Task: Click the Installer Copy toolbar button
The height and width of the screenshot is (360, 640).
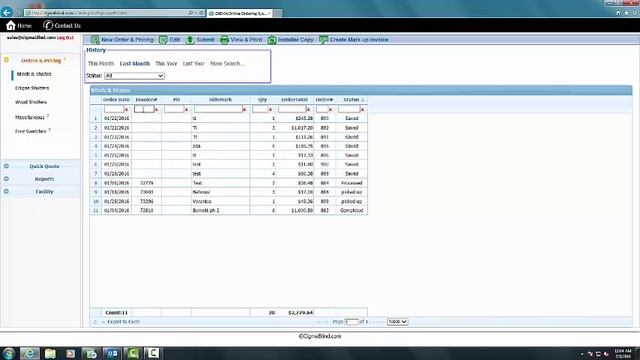Action: click(x=291, y=40)
